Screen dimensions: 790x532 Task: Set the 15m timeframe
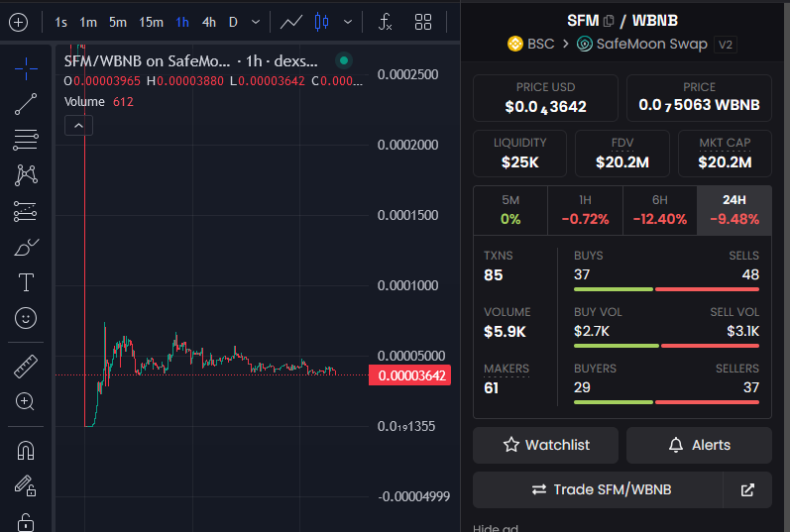click(x=151, y=22)
